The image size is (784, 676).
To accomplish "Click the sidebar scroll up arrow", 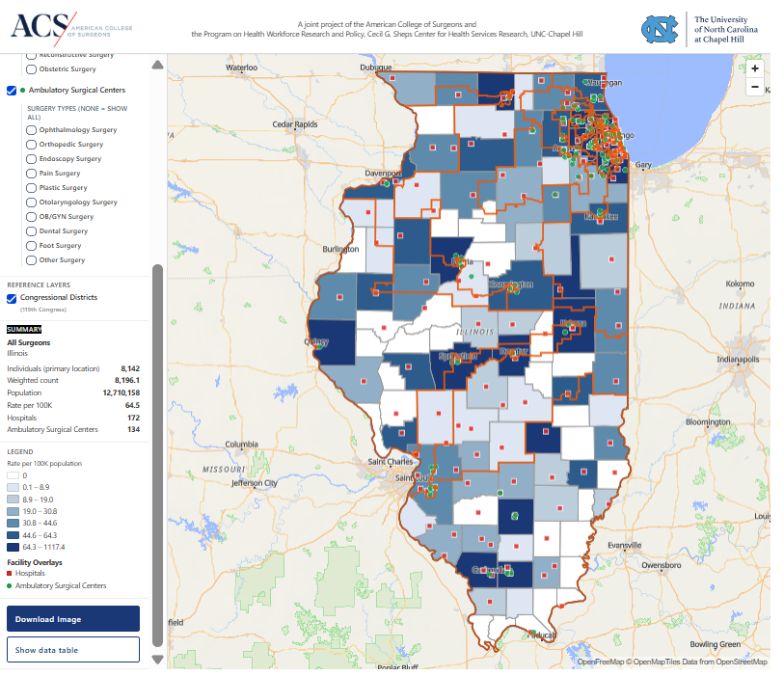I will point(157,65).
